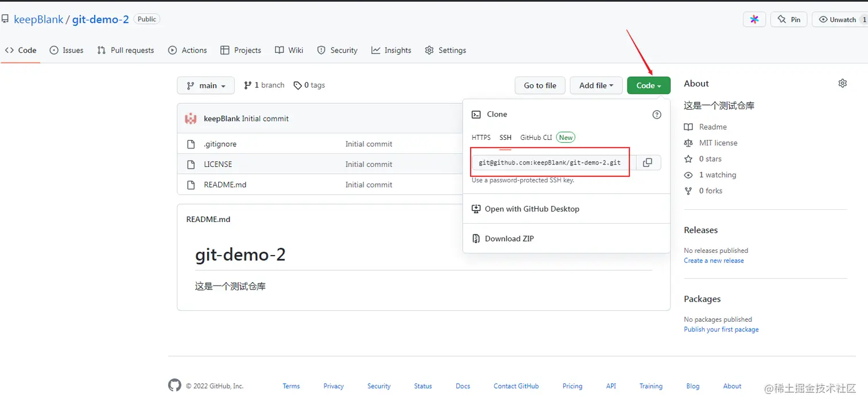Screen dimensions: 868x406
Task: Toggle the green Code dropdown button
Action: pos(649,85)
